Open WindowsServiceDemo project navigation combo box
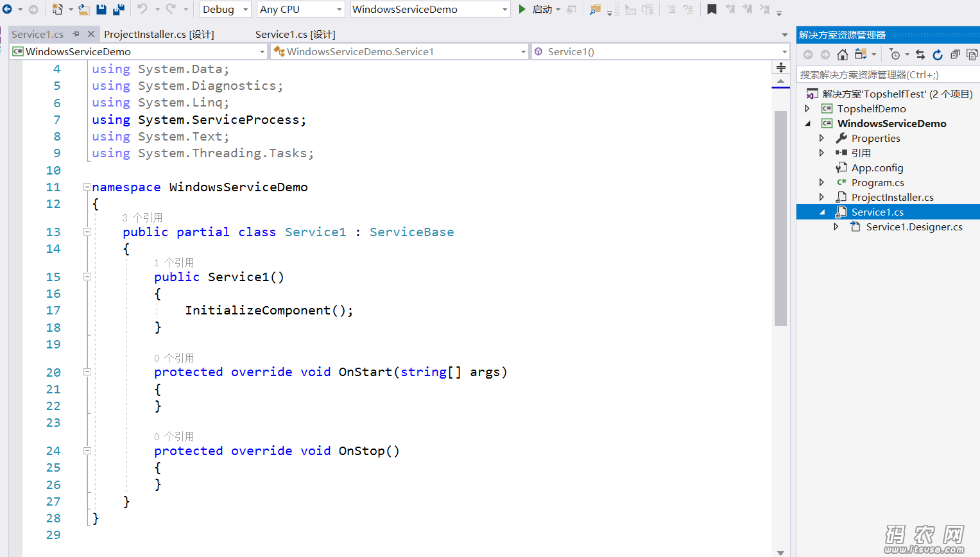The height and width of the screenshot is (557, 980). 139,51
